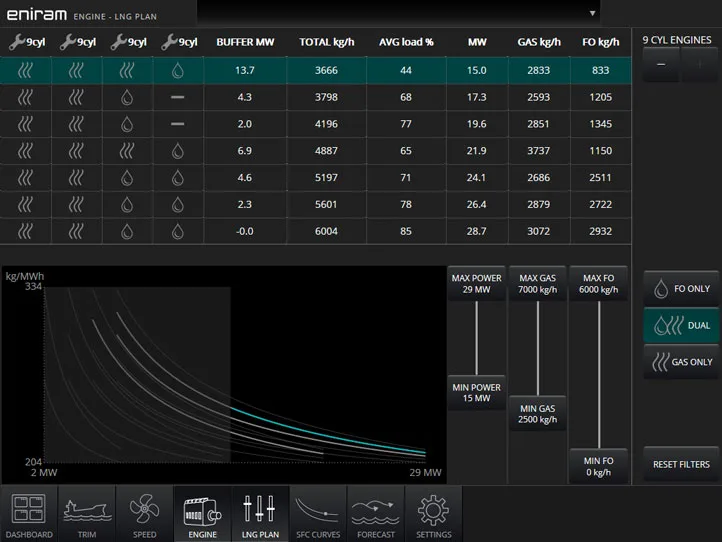Click the FO kg/h column header
722x542 pixels.
coord(600,42)
